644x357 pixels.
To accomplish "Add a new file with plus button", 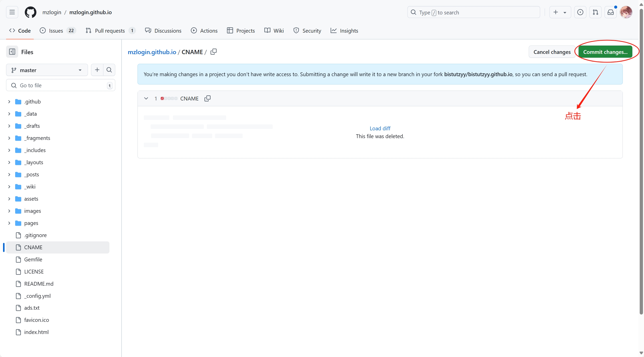I will point(97,70).
